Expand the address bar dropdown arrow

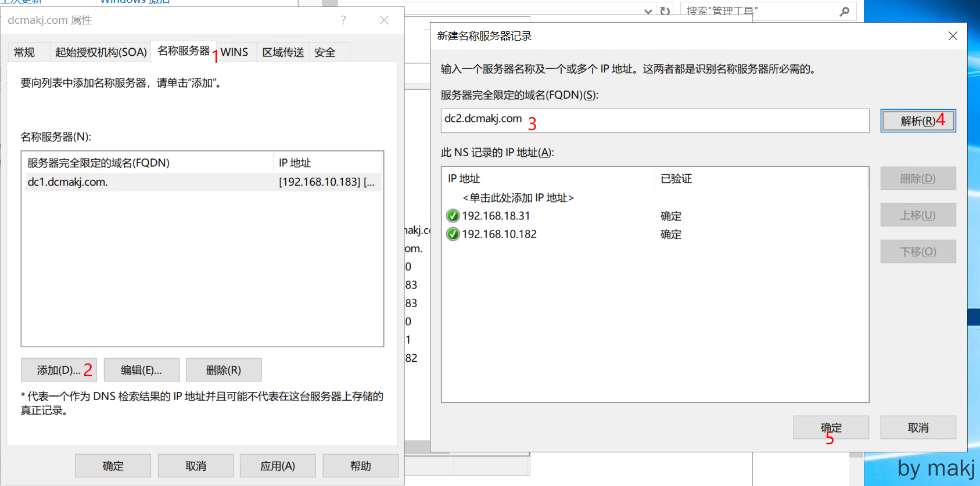[648, 11]
